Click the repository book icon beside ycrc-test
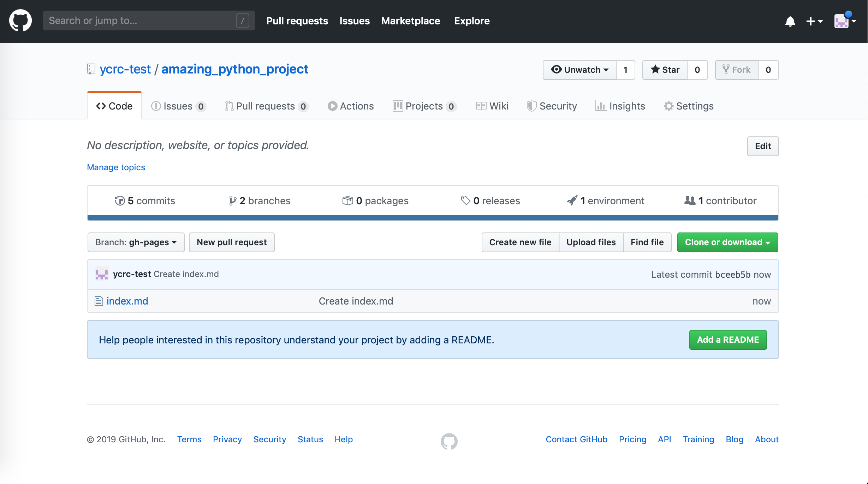The width and height of the screenshot is (868, 484). 91,69
